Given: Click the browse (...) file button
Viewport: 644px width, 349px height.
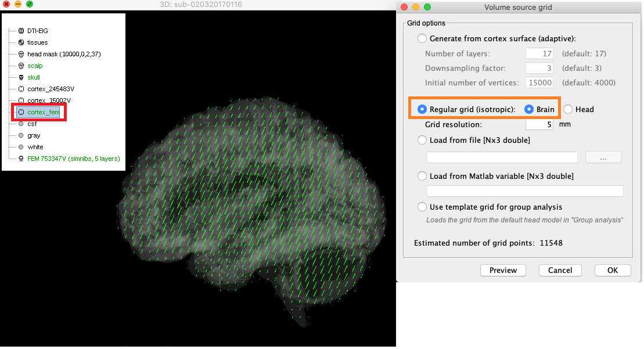Looking at the screenshot, I should coord(603,157).
